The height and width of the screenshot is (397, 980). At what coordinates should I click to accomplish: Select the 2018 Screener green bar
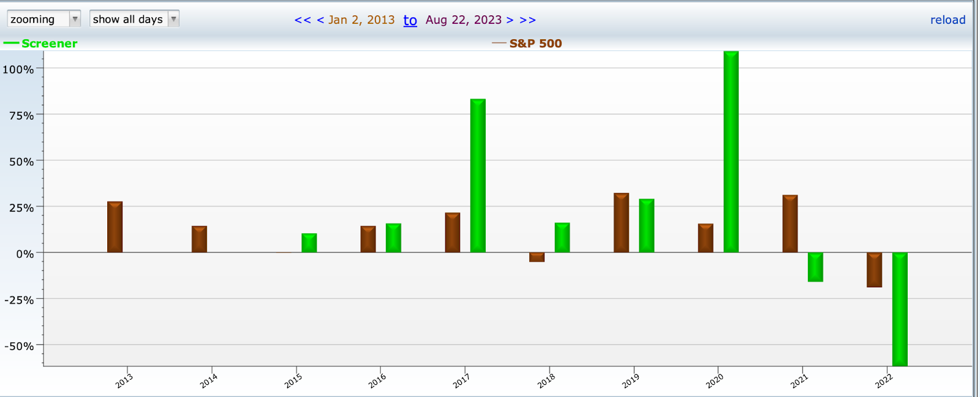pyautogui.click(x=562, y=238)
